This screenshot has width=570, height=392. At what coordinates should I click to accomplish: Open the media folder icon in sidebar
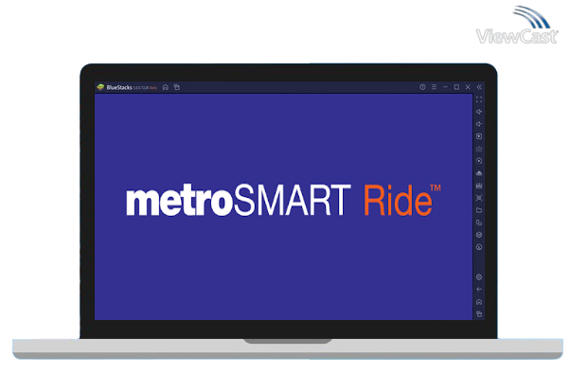point(479,210)
